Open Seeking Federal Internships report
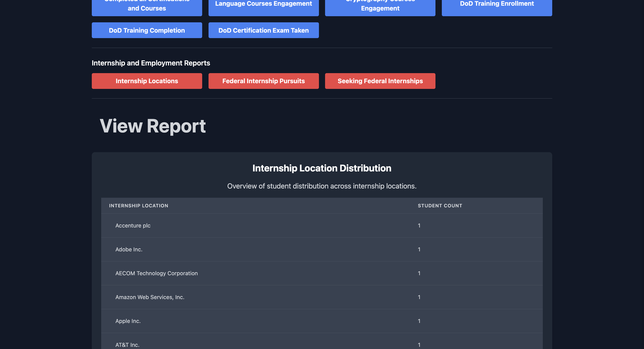The height and width of the screenshot is (349, 644). [380, 81]
